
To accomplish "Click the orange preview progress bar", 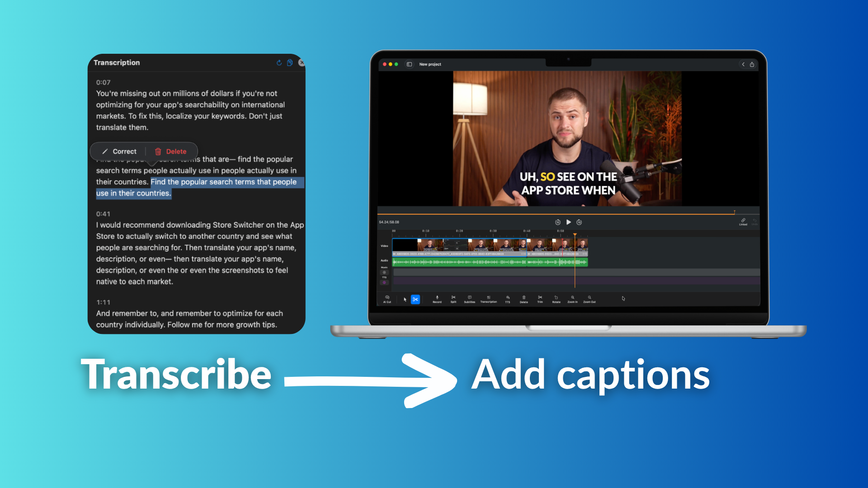I will pyautogui.click(x=556, y=214).
